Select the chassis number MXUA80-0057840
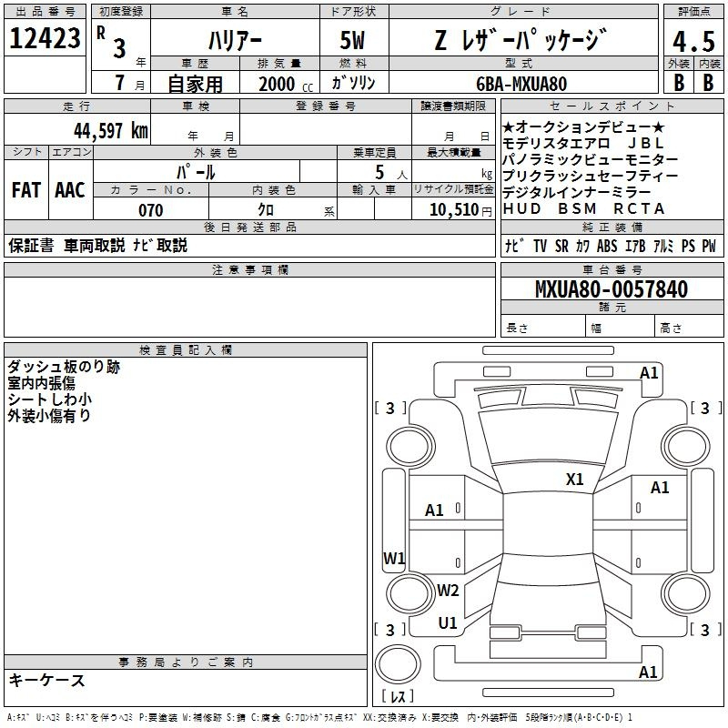The image size is (728, 728). tap(612, 288)
